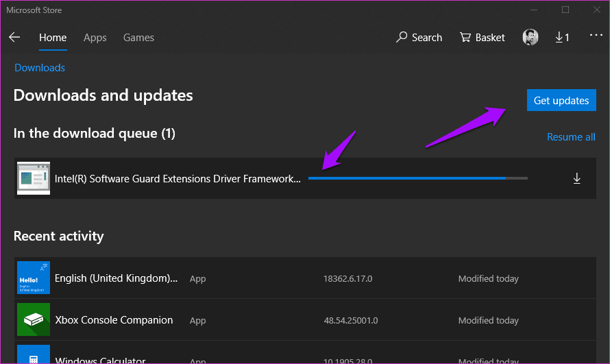Screen dimensions: 610x364
Task: Close the Microsoft Store window
Action: click(x=597, y=10)
